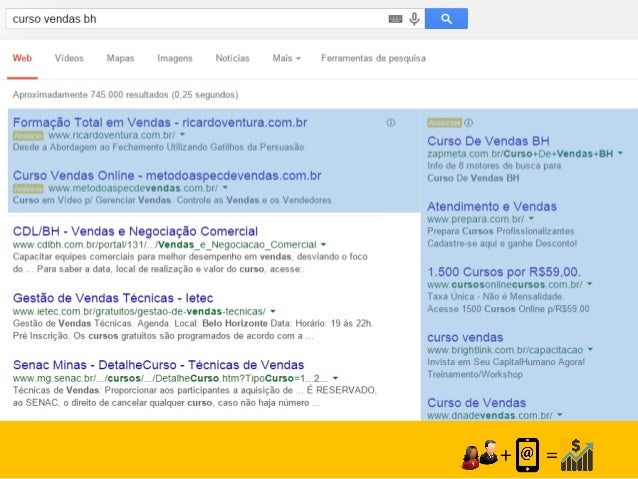Open the Curso Vendas Online ad link
Image resolution: width=638 pixels, height=479 pixels.
(x=167, y=175)
